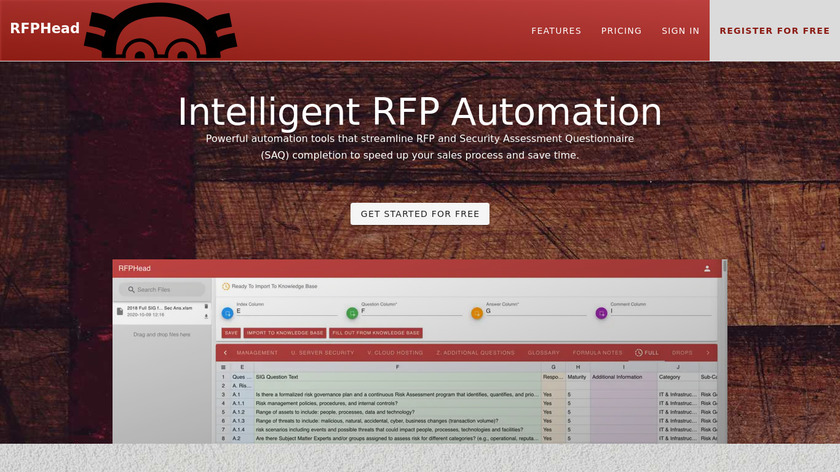Select spreadsheet column header I
Image resolution: width=840 pixels, height=472 pixels.
624,368
